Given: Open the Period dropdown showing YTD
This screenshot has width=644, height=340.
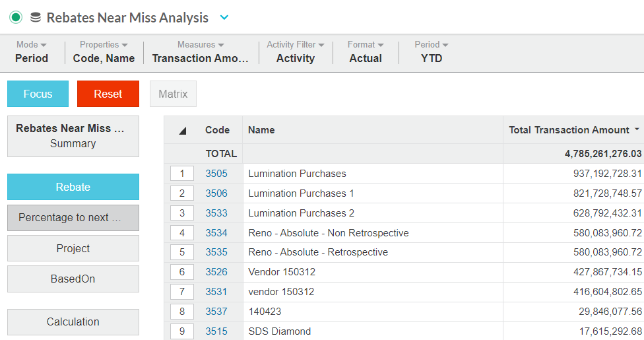Looking at the screenshot, I should coord(432,51).
